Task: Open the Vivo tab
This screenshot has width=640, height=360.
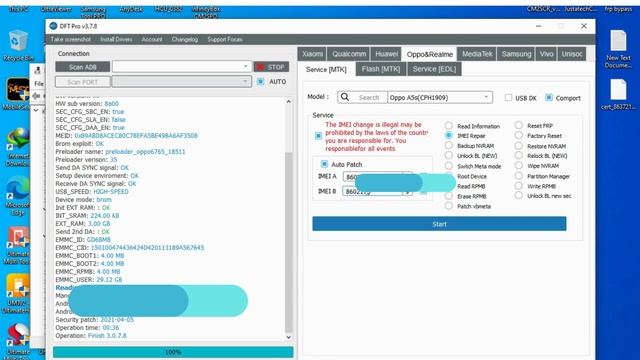Action: 546,54
